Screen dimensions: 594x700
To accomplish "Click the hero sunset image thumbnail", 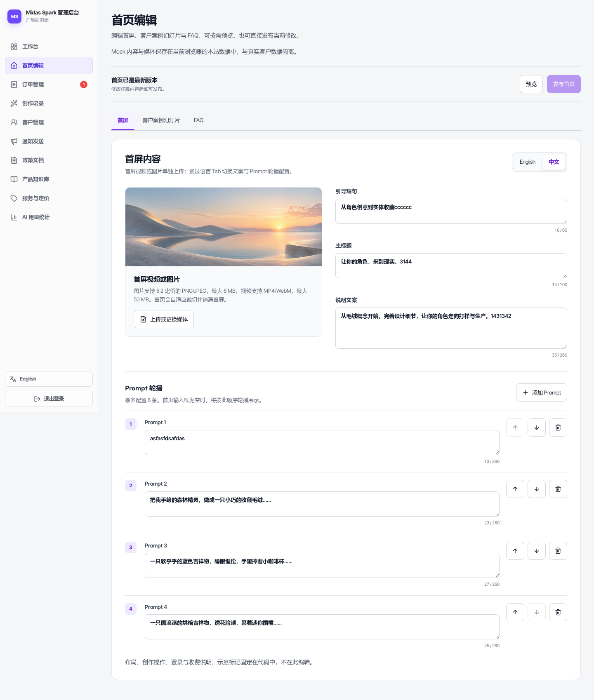I will 224,227.
